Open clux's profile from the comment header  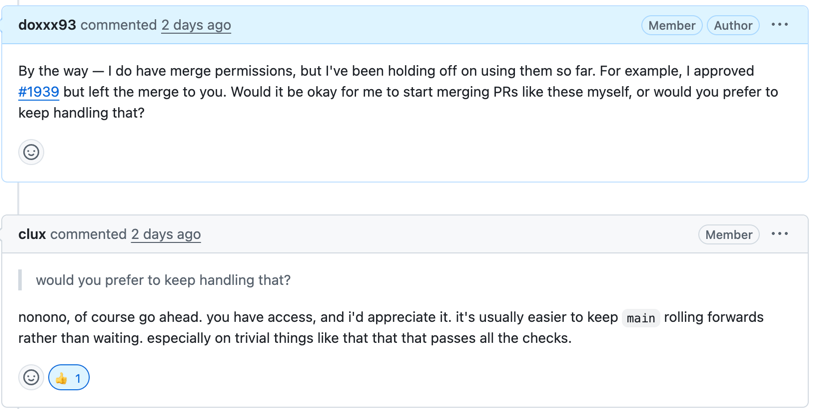click(x=32, y=234)
